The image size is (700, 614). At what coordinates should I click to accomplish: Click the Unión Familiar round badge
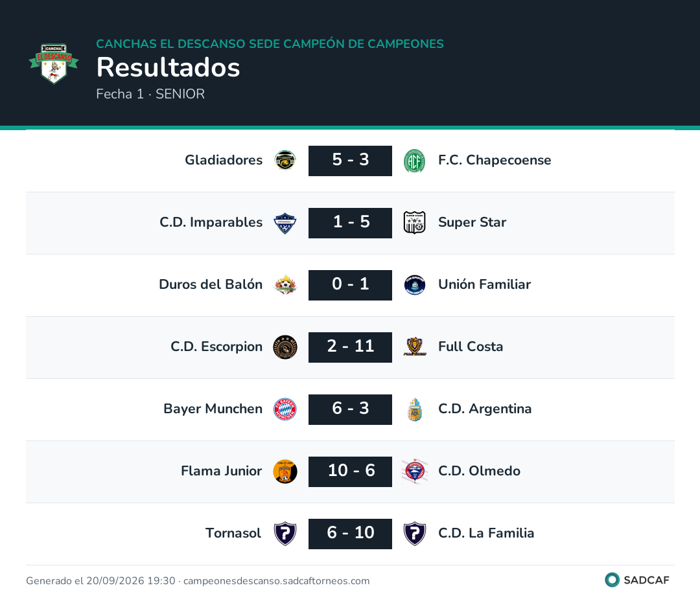(x=414, y=285)
